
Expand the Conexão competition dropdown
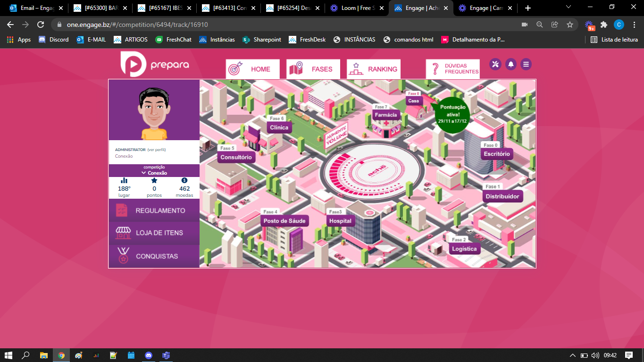click(x=154, y=173)
